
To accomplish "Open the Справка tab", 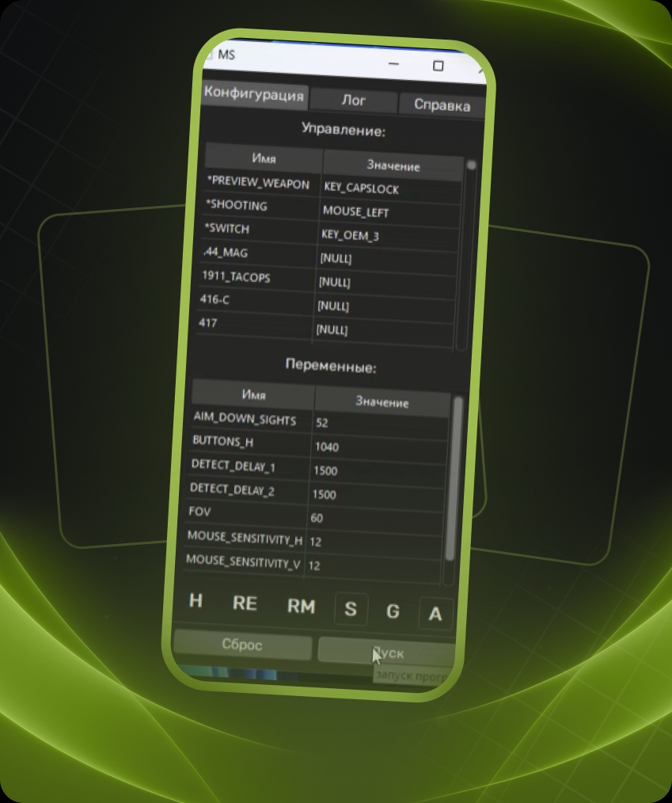I will tap(442, 105).
